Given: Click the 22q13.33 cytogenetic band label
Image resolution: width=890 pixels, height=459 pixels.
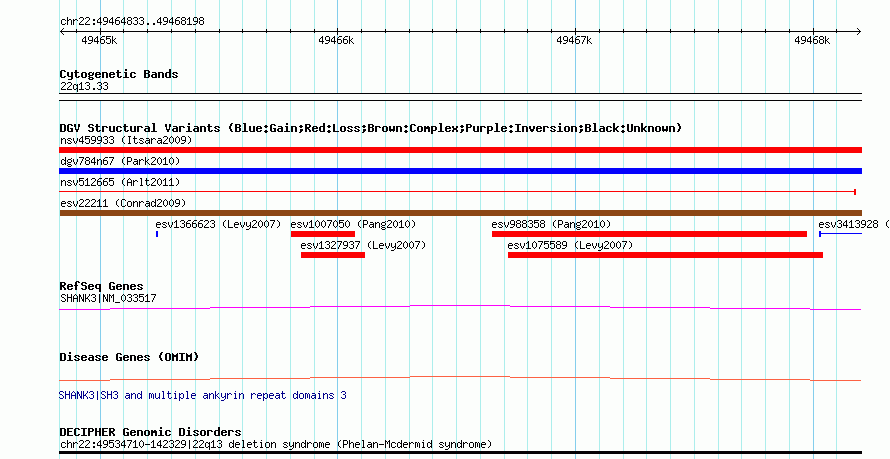Looking at the screenshot, I should (x=84, y=87).
